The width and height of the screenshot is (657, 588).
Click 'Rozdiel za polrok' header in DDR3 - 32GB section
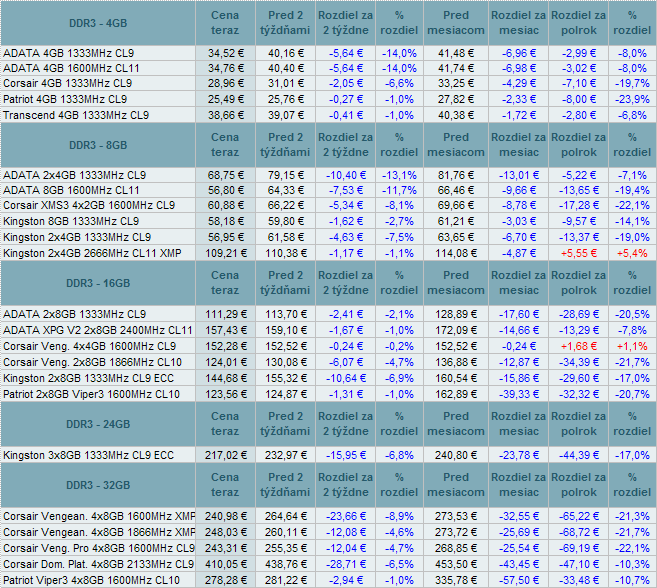pos(578,485)
